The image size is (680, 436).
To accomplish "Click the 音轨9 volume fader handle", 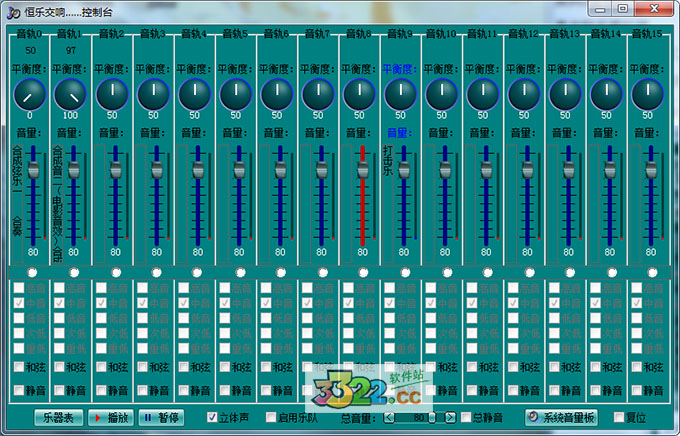I will click(404, 170).
